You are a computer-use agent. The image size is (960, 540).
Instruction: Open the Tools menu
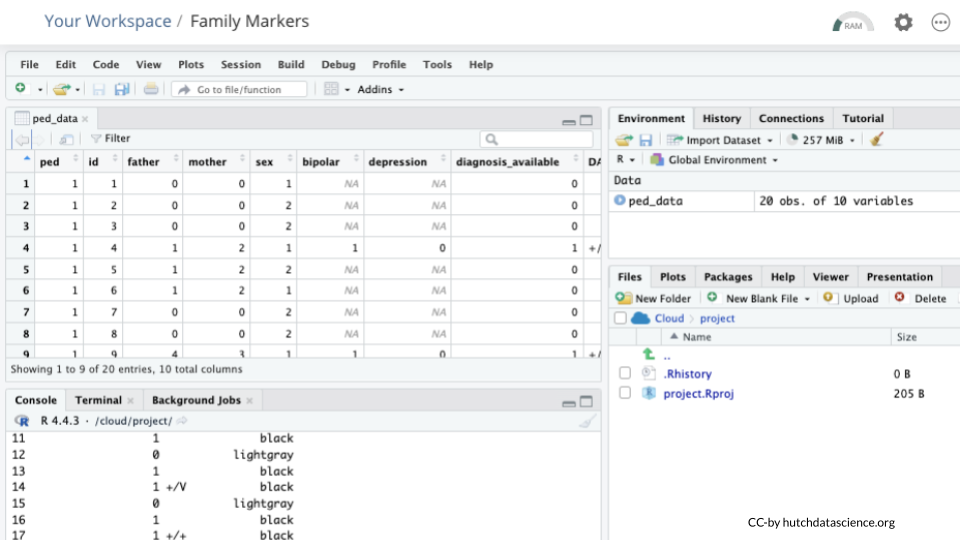437,64
